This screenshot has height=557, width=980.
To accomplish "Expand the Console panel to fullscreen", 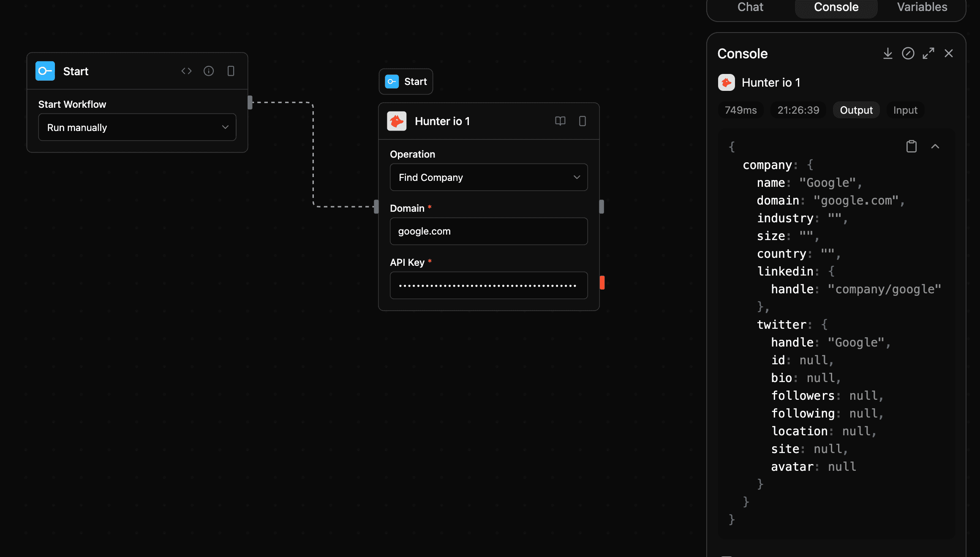I will pos(928,53).
